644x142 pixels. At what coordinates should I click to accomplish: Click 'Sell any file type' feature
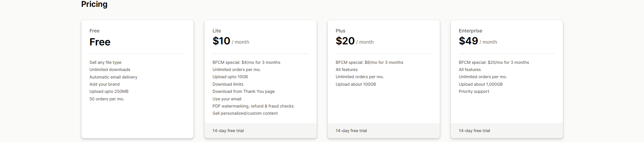coord(105,62)
